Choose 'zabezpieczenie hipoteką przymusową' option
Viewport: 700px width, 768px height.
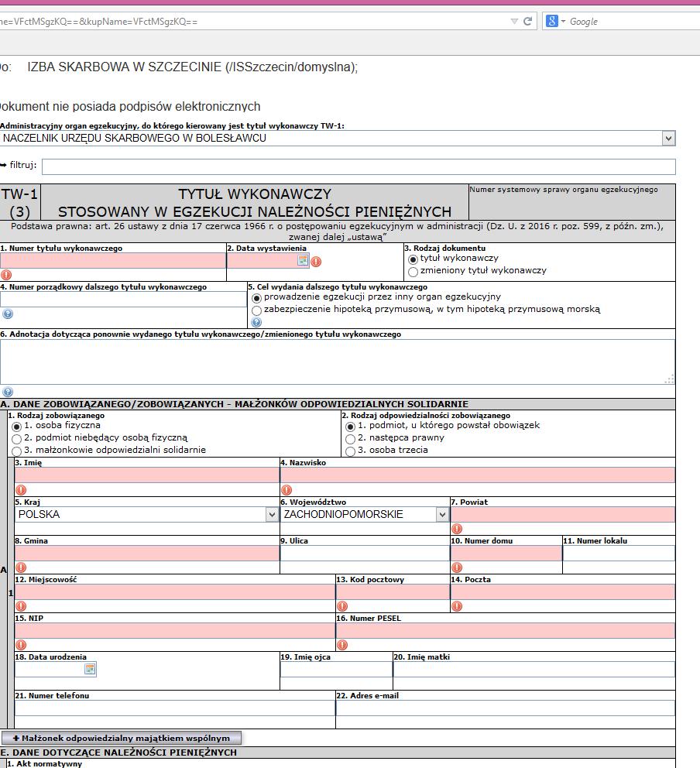click(x=256, y=310)
